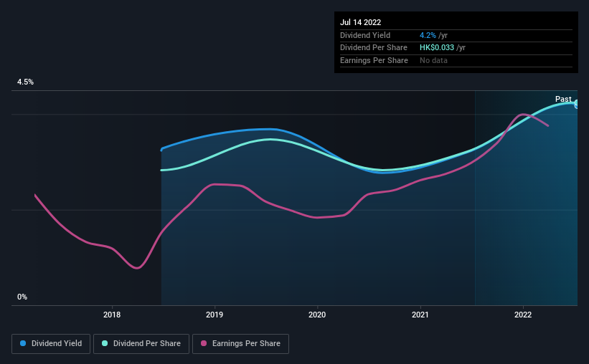Click the data point marker at chart's right end

tap(576, 104)
